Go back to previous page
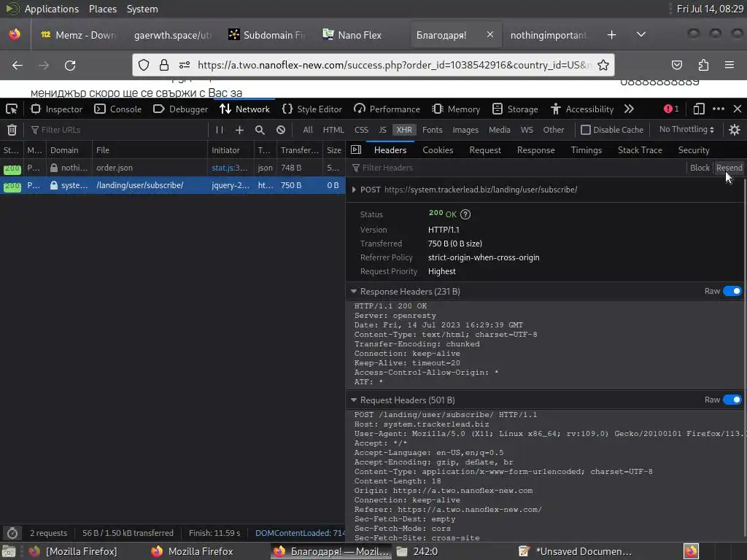747x560 pixels. tap(18, 65)
